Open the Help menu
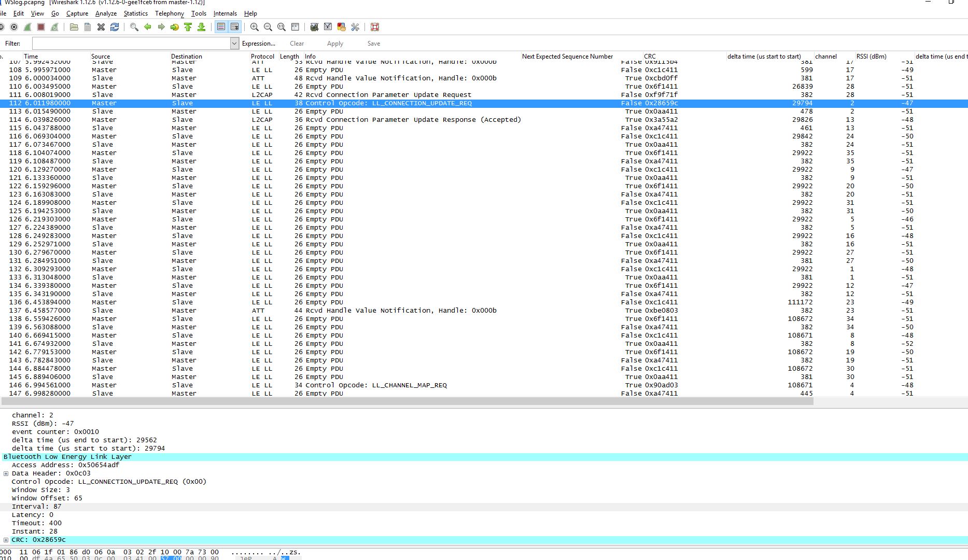The width and height of the screenshot is (968, 560). coord(250,13)
